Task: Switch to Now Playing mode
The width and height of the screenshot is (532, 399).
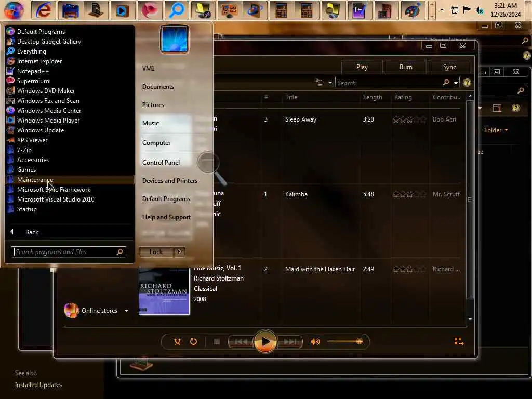Action: click(x=459, y=341)
